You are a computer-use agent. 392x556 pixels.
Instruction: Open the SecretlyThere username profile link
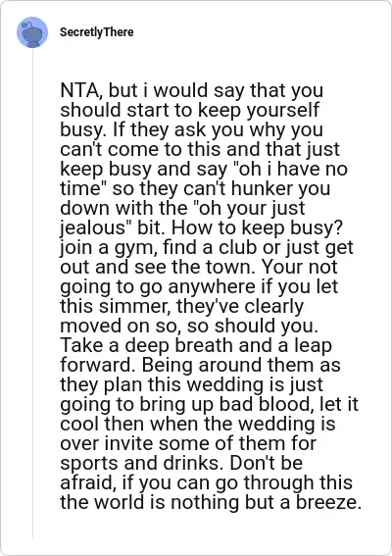pyautogui.click(x=97, y=32)
